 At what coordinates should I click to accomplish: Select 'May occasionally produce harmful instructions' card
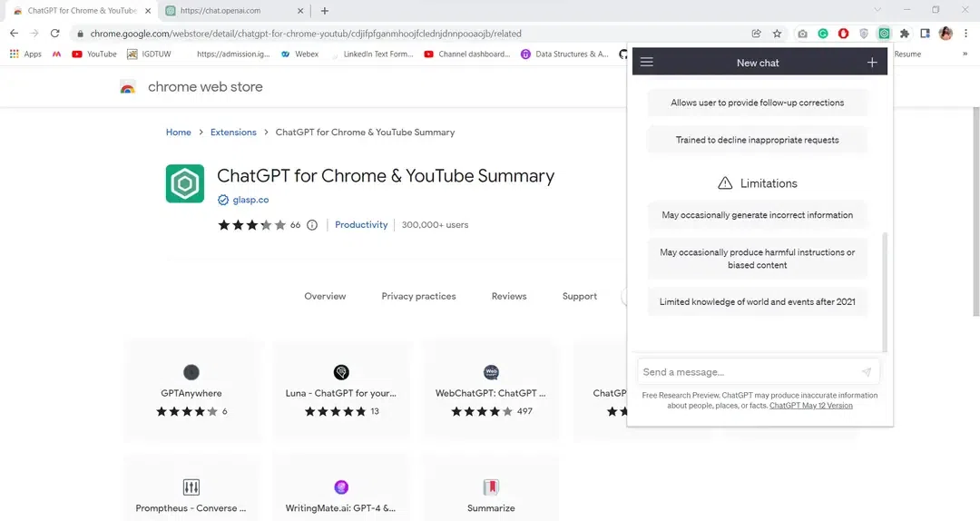click(x=758, y=259)
